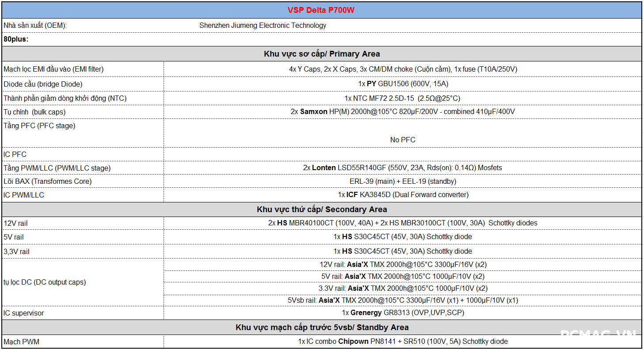Click the EMI filter components cell
This screenshot has height=350, width=644.
402,69
